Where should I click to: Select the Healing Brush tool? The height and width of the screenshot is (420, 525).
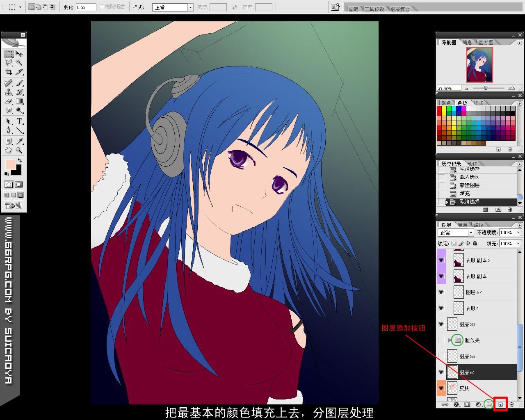(9, 83)
